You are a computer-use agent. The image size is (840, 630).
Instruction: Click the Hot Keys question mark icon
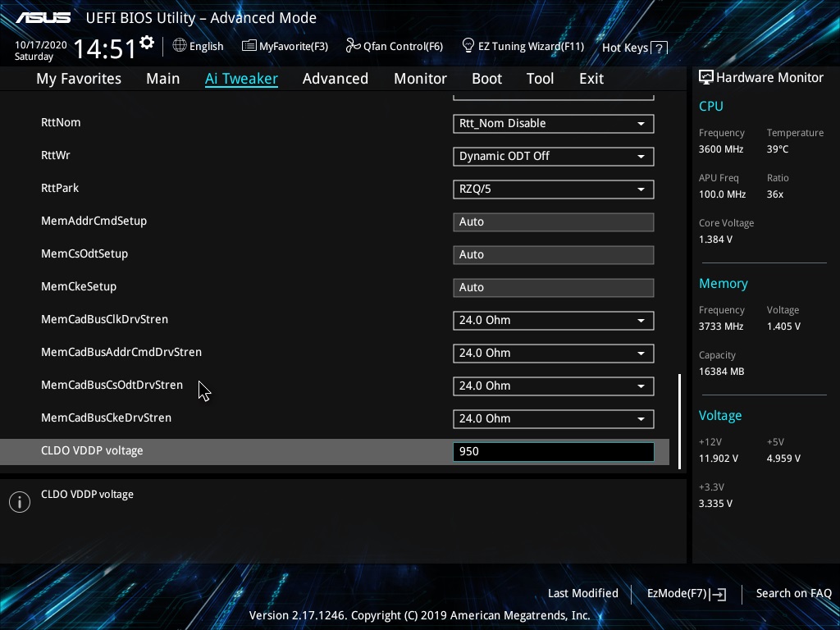coord(660,48)
